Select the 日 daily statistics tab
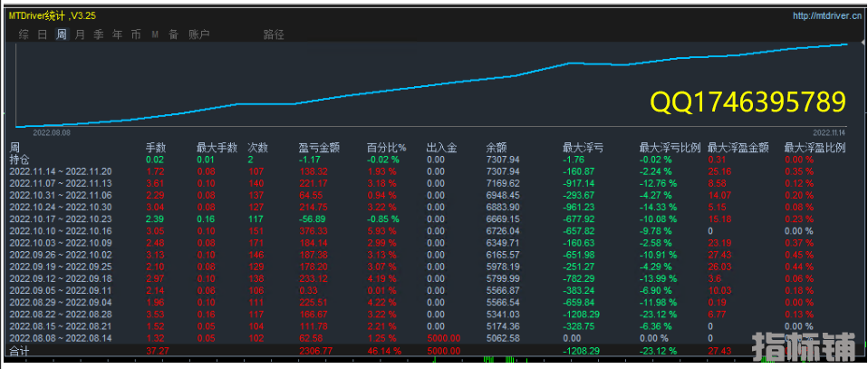The image size is (868, 369). tap(43, 34)
